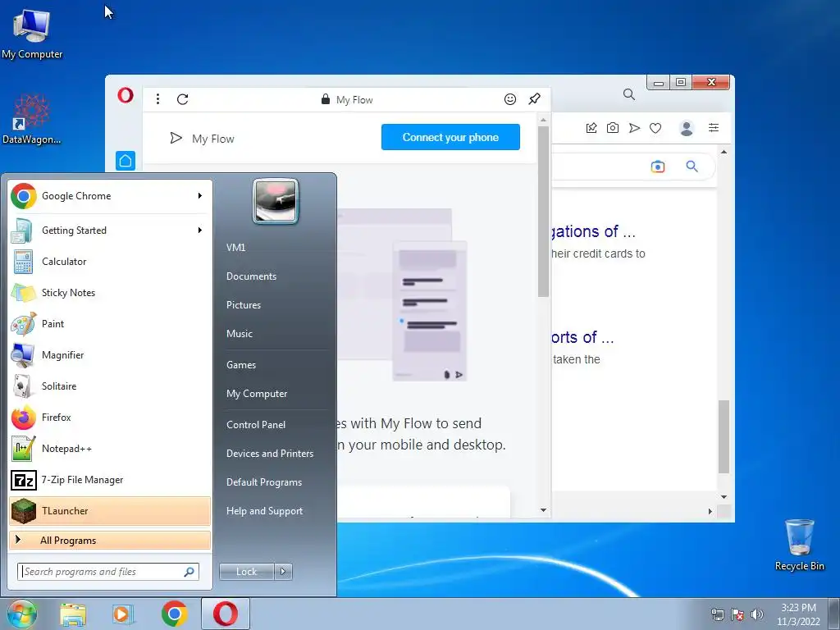Open My Computer in Start menu right pane

tap(257, 394)
